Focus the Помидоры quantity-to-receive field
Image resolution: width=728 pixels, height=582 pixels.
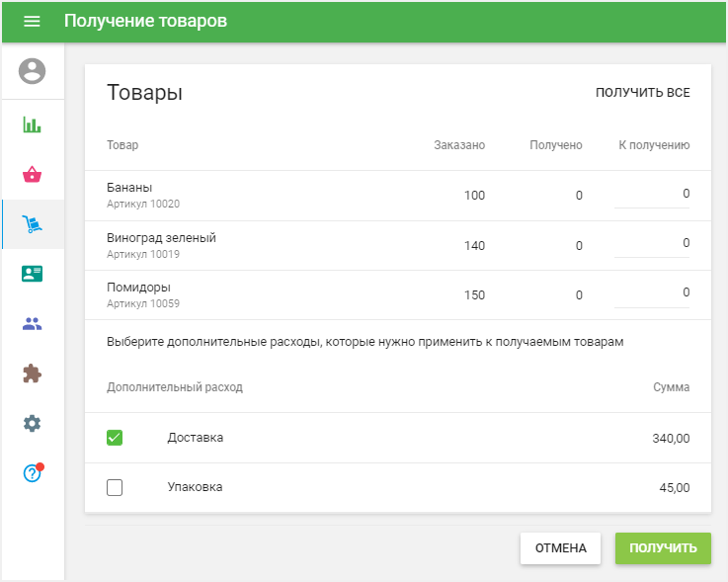(652, 293)
